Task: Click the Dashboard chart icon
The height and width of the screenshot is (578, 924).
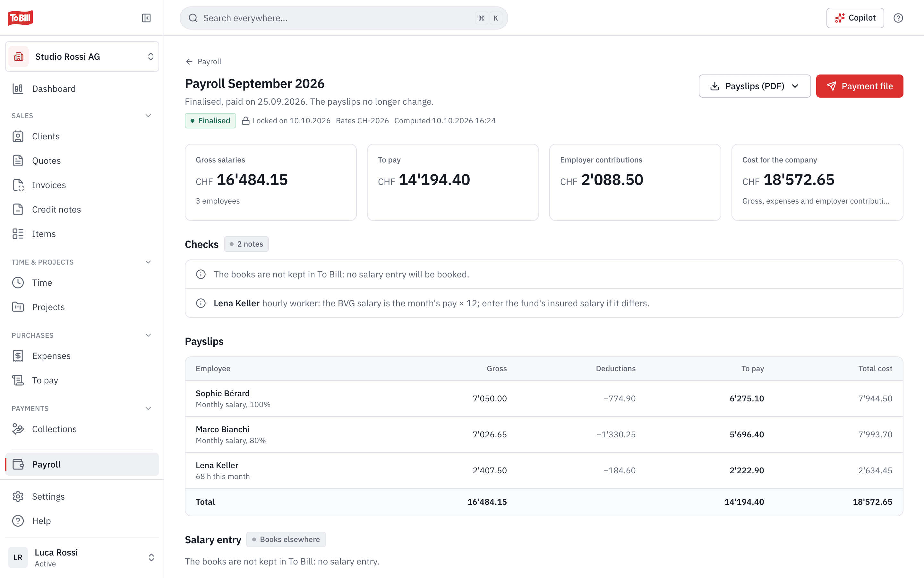Action: (18, 89)
